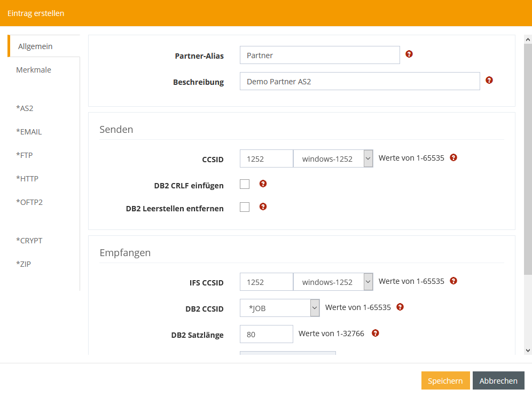Expand IFS CCSID windows-1252 dropdown
This screenshot has width=532, height=397.
click(x=333, y=282)
